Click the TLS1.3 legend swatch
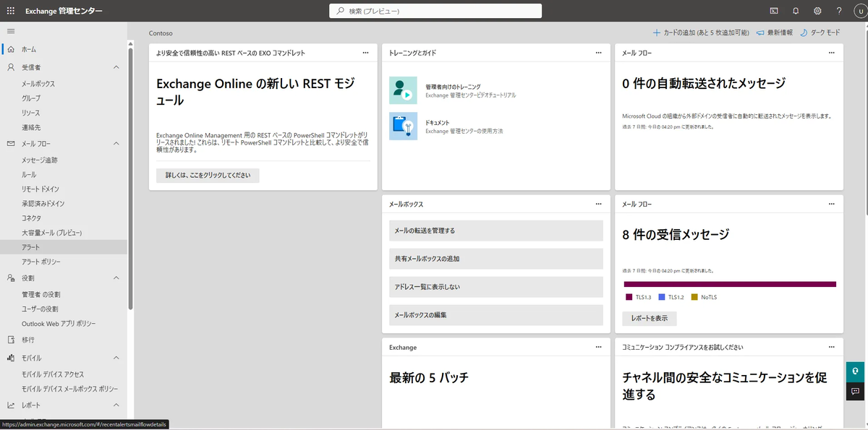 pyautogui.click(x=629, y=297)
